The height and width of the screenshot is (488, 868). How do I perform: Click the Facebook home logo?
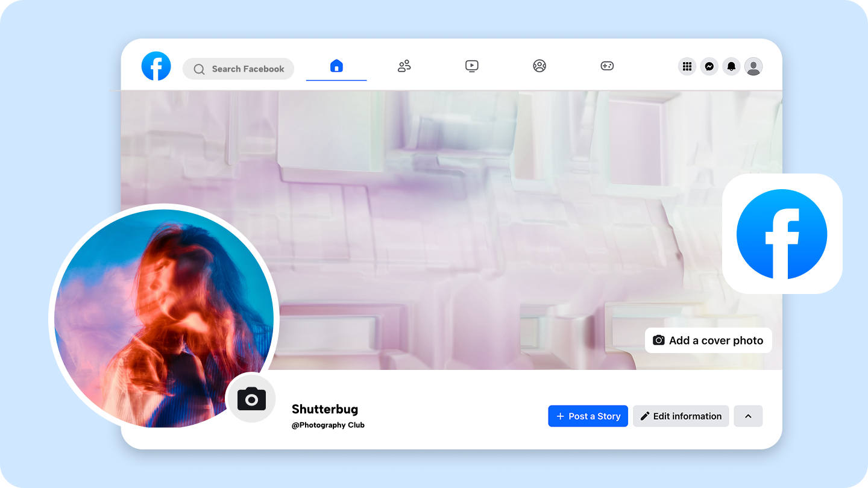point(156,66)
